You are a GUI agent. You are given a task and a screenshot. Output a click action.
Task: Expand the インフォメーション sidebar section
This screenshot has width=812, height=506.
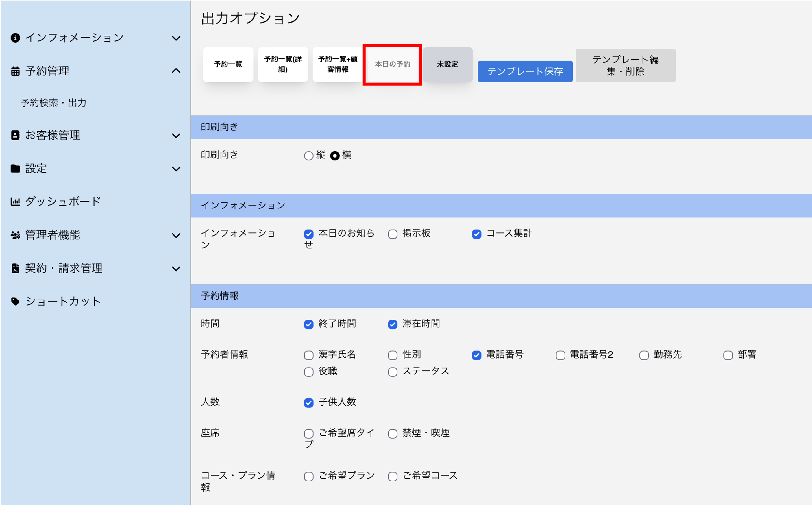[x=176, y=38]
